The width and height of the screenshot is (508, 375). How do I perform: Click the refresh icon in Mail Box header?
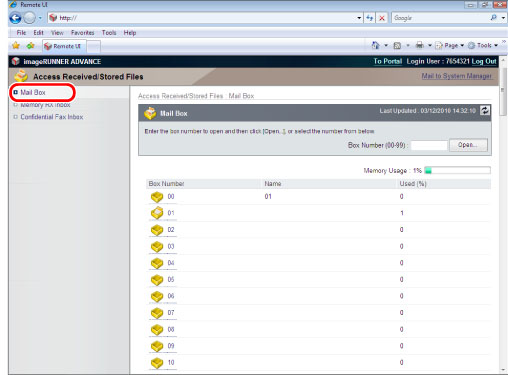click(485, 110)
